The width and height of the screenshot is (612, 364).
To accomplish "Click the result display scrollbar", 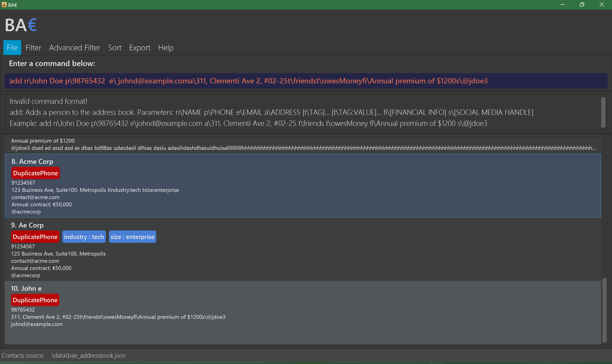I will 603,112.
